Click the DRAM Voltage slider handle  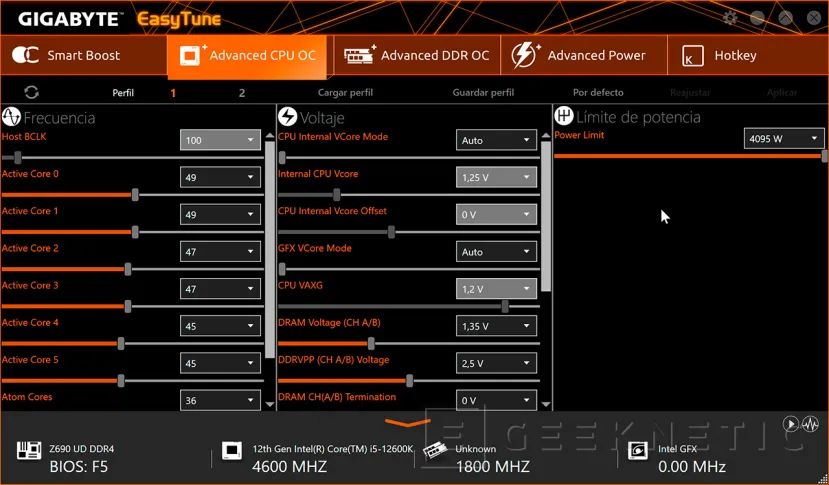pos(371,343)
